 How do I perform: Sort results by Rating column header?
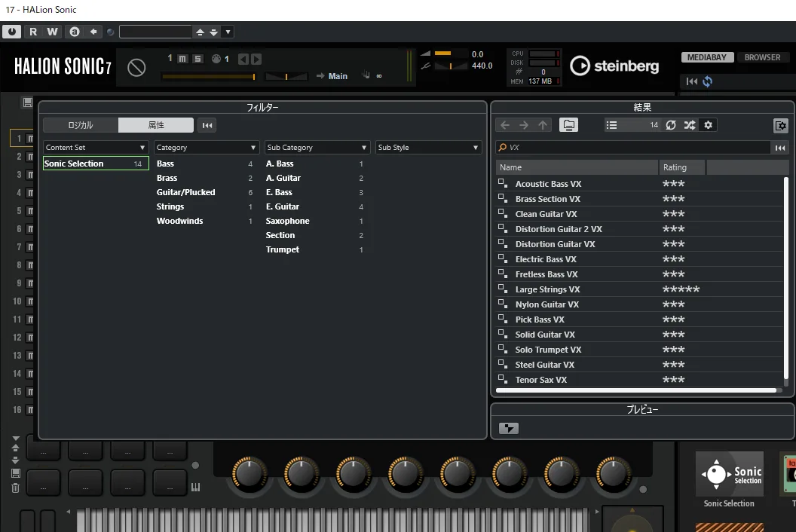pos(681,167)
